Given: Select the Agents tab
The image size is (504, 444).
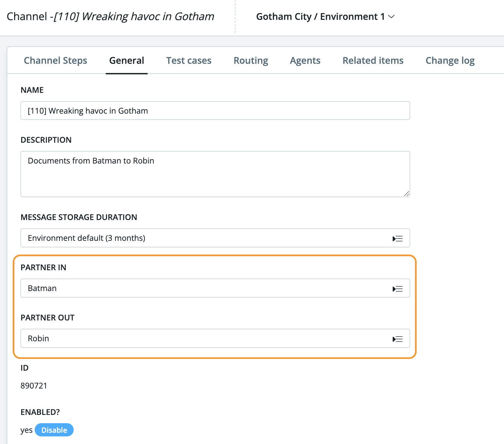Looking at the screenshot, I should coord(305,60).
